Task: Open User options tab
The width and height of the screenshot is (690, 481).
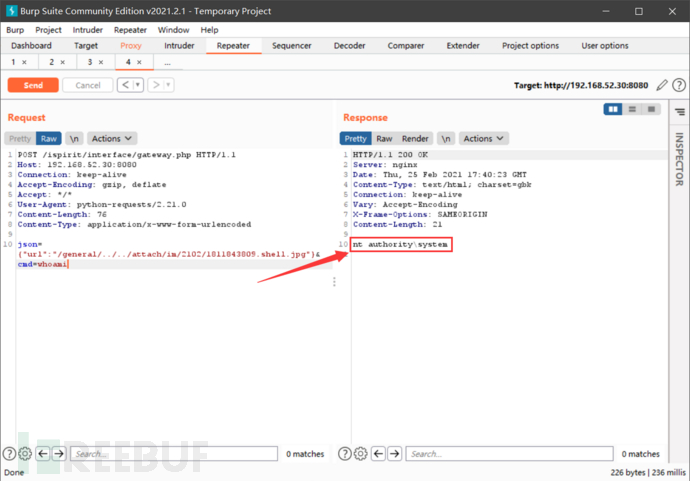Action: click(x=605, y=45)
